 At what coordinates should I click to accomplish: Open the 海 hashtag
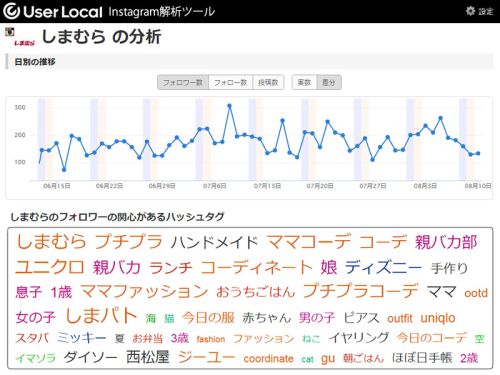pyautogui.click(x=151, y=318)
